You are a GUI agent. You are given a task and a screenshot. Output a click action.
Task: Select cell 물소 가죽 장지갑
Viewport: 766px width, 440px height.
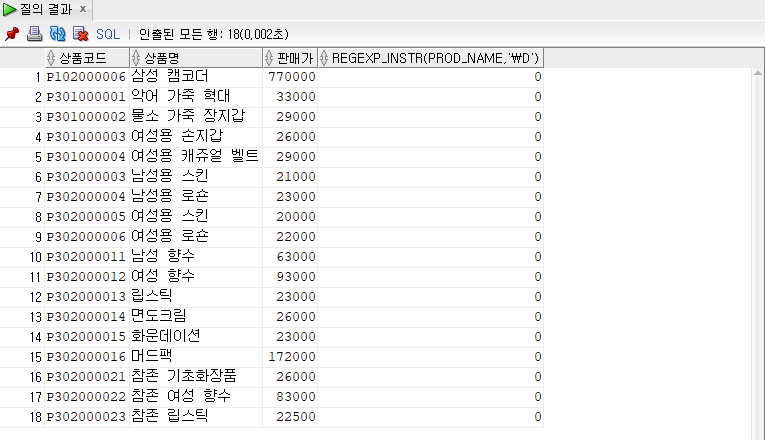coord(196,117)
